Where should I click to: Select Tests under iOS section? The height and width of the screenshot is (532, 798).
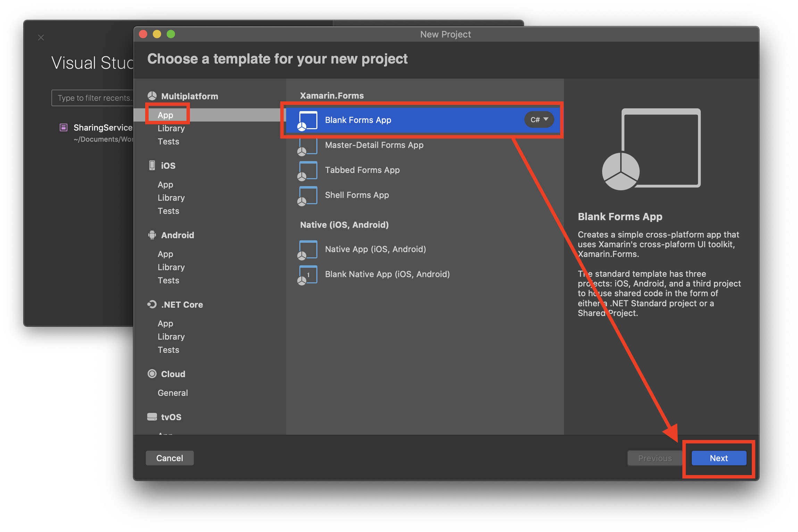click(168, 211)
